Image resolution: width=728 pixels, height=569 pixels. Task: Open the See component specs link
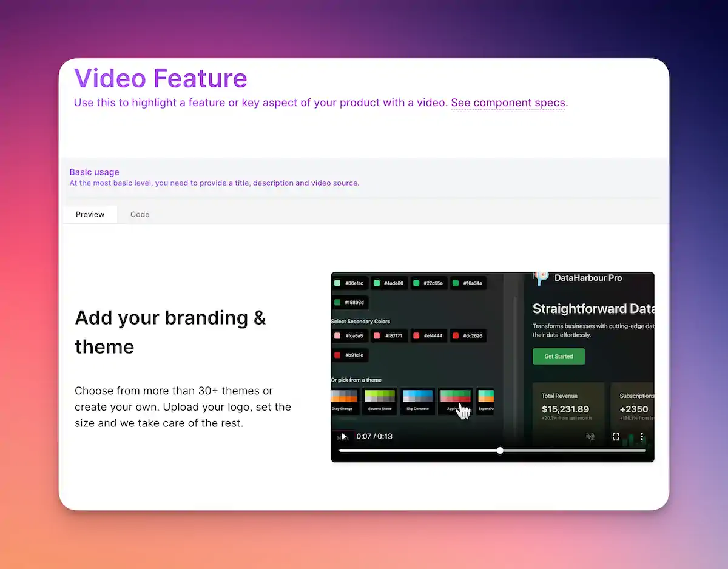[x=508, y=103]
